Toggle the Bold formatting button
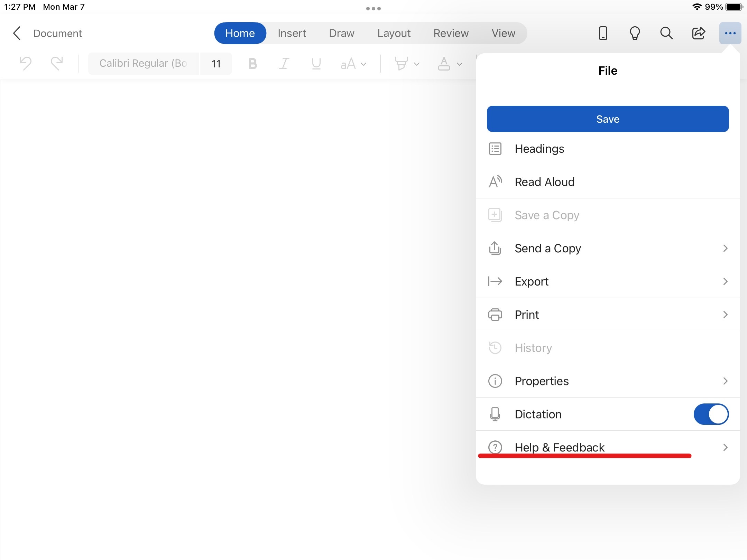Image resolution: width=747 pixels, height=560 pixels. click(253, 64)
